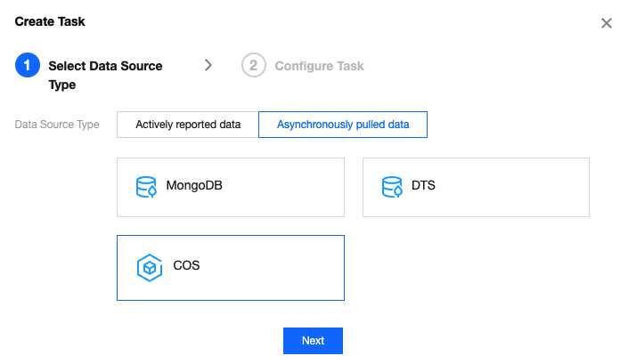The height and width of the screenshot is (364, 620).
Task: Click the DTS text label
Action: coord(423,187)
